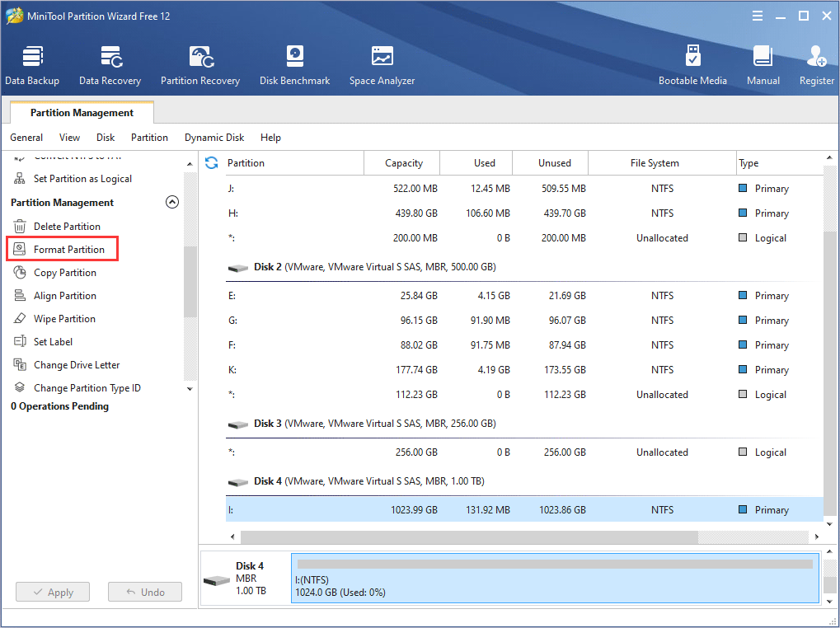840x628 pixels.
Task: Select partition J: row
Action: click(524, 189)
